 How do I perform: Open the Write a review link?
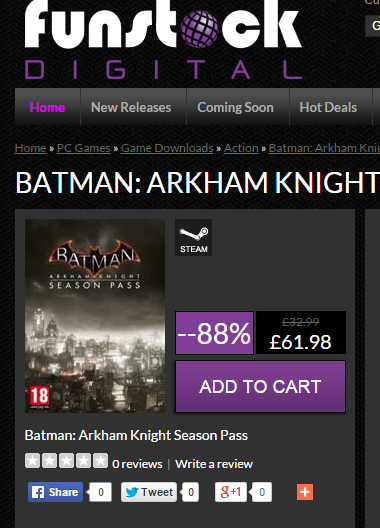(214, 464)
